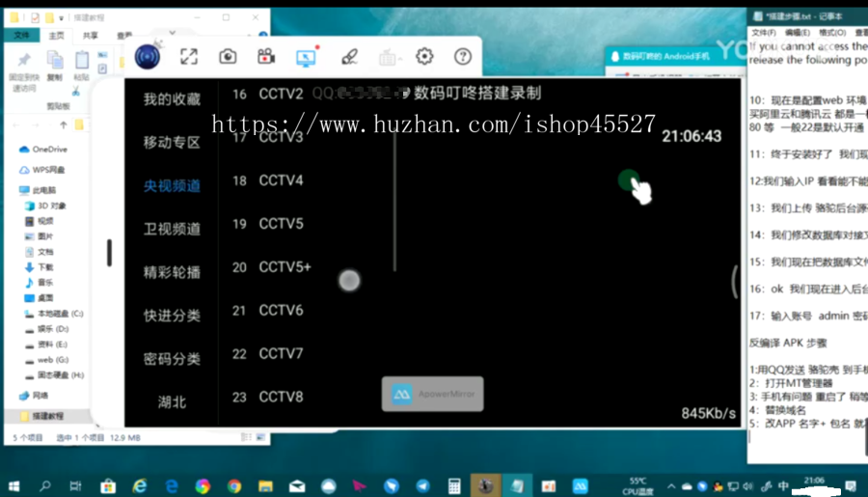Play channel 16 CCTV2
This screenshot has height=497, width=868.
[268, 94]
